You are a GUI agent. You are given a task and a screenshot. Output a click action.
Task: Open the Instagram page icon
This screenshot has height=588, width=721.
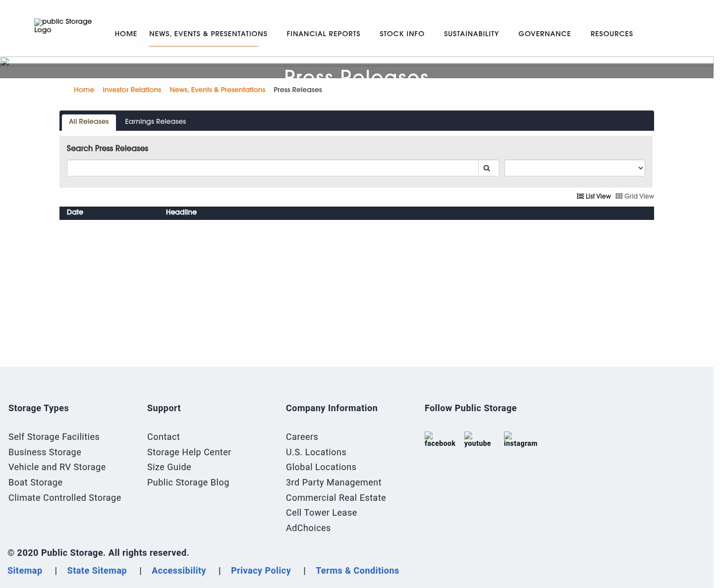tap(520, 438)
